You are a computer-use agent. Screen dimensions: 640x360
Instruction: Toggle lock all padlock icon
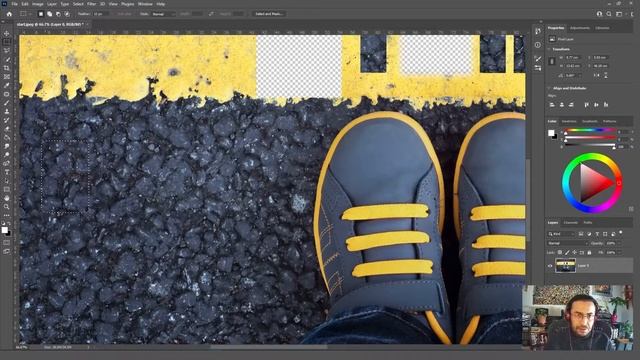click(589, 253)
